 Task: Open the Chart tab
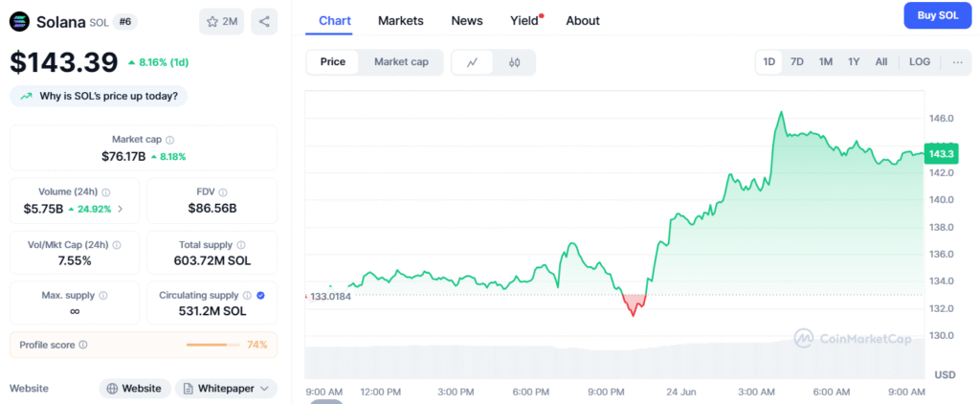pyautogui.click(x=335, y=21)
